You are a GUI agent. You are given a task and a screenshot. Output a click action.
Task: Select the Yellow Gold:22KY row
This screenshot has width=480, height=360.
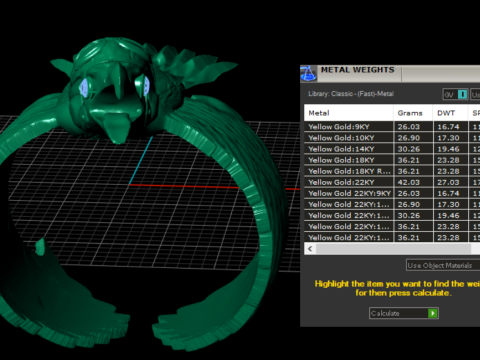click(x=392, y=182)
